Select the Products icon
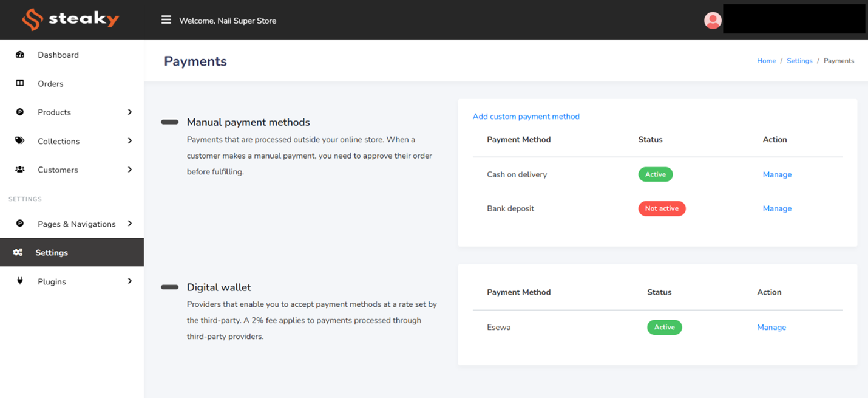Screen dimensions: 868x398 point(19,112)
